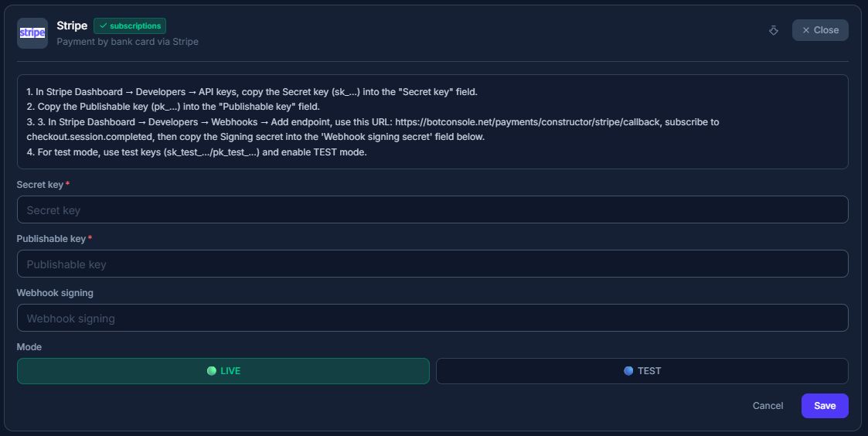This screenshot has height=436, width=868.
Task: Click the green subscriptions badge
Action: click(130, 26)
